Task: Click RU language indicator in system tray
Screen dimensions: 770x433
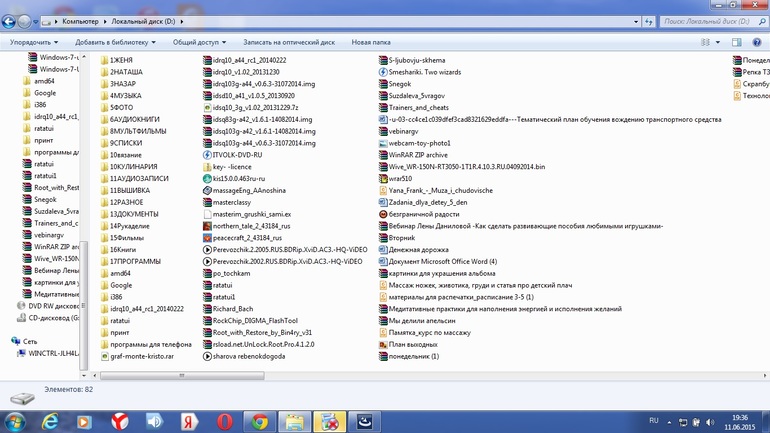Action: point(654,421)
